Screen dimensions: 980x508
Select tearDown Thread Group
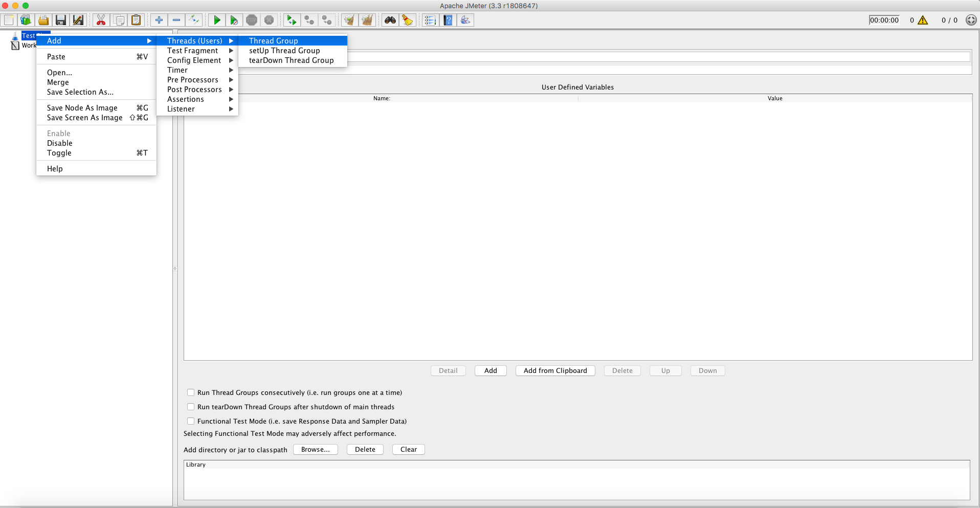point(293,60)
